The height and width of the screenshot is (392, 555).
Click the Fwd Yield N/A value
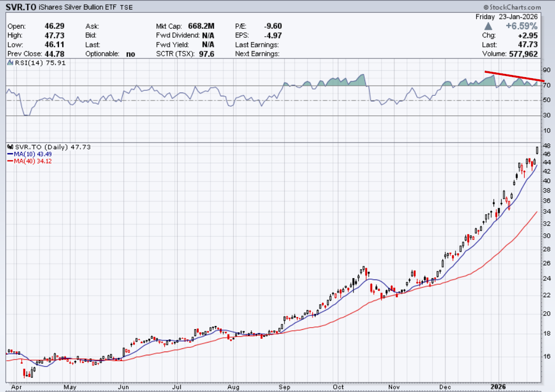coord(208,45)
